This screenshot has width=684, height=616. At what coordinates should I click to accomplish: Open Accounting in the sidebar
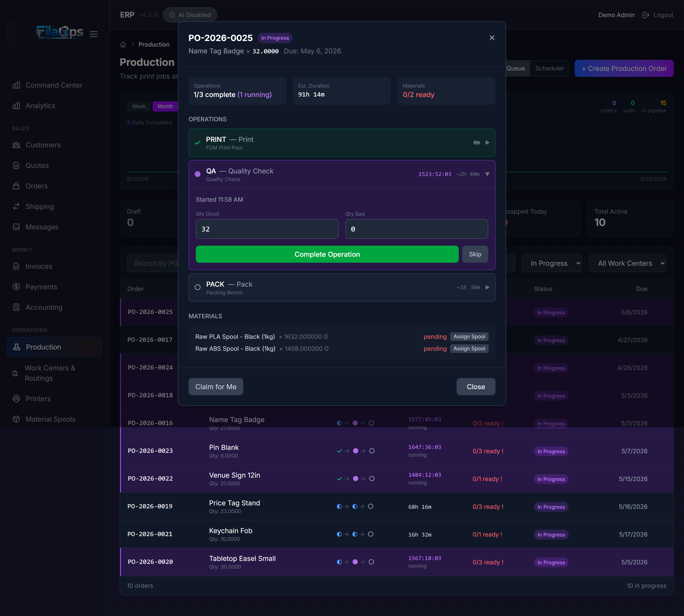point(54,307)
